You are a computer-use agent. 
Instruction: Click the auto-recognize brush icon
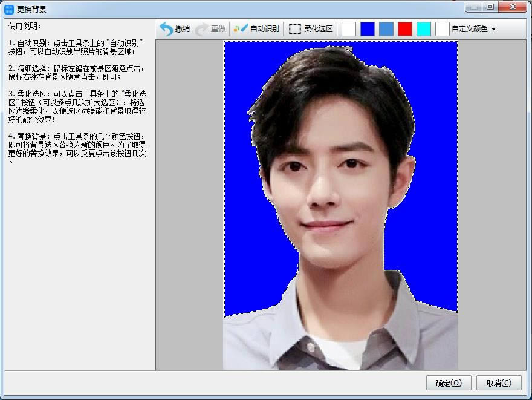pyautogui.click(x=241, y=28)
